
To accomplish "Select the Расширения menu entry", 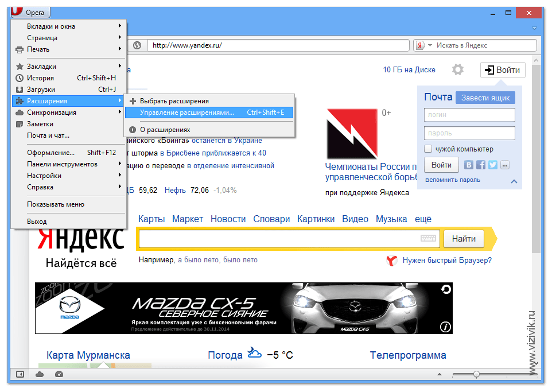I will click(x=69, y=101).
